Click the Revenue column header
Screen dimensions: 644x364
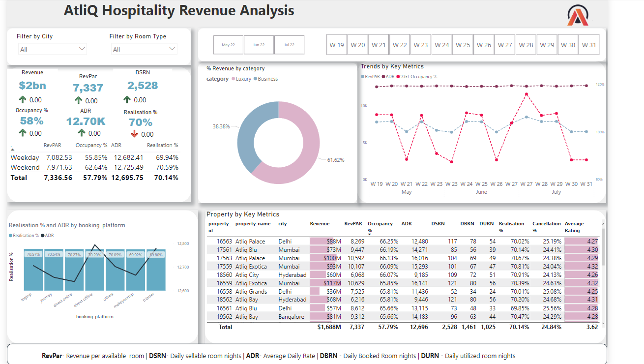point(320,224)
